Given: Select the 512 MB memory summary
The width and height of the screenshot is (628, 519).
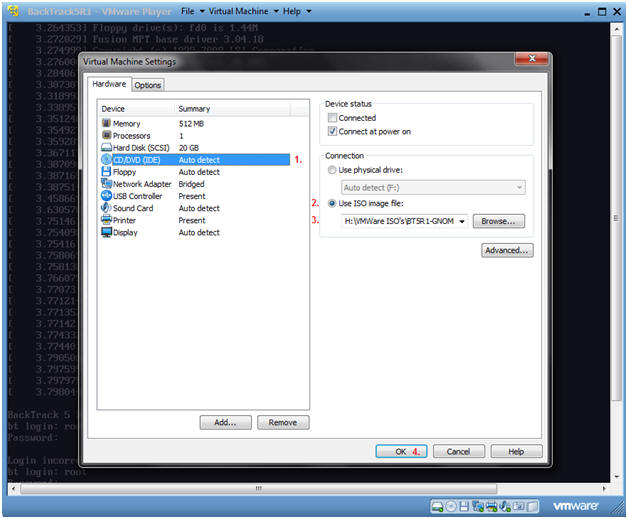Looking at the screenshot, I should pyautogui.click(x=191, y=124).
